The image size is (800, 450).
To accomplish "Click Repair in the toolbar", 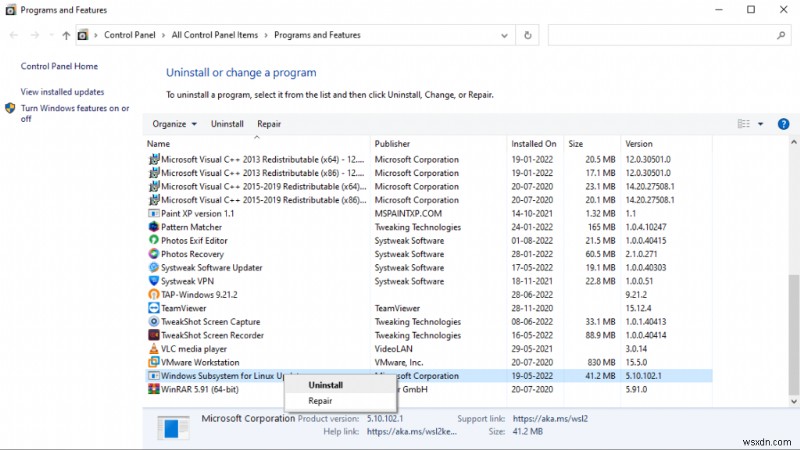I will (x=269, y=124).
